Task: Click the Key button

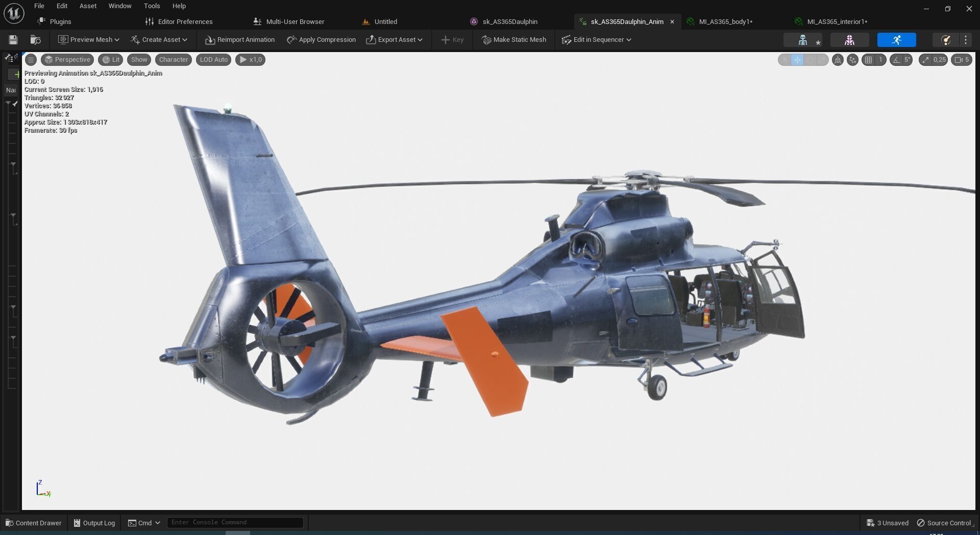Action: pos(452,40)
